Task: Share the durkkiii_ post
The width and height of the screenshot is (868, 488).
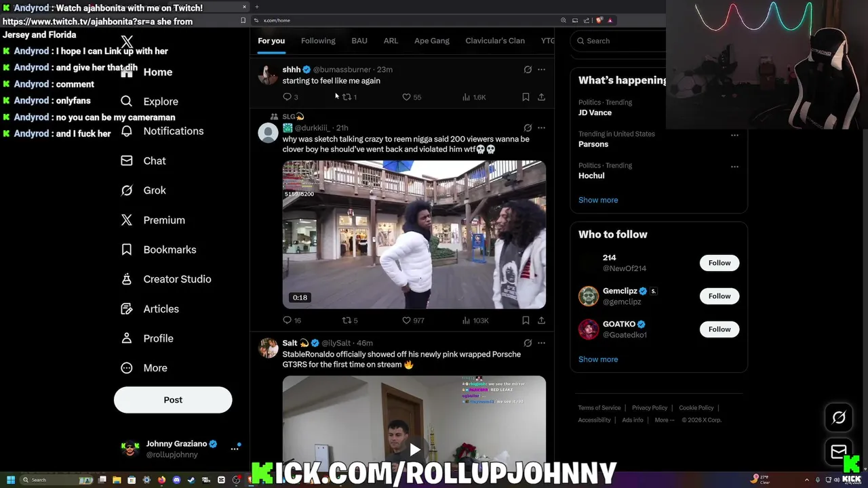Action: (541, 320)
